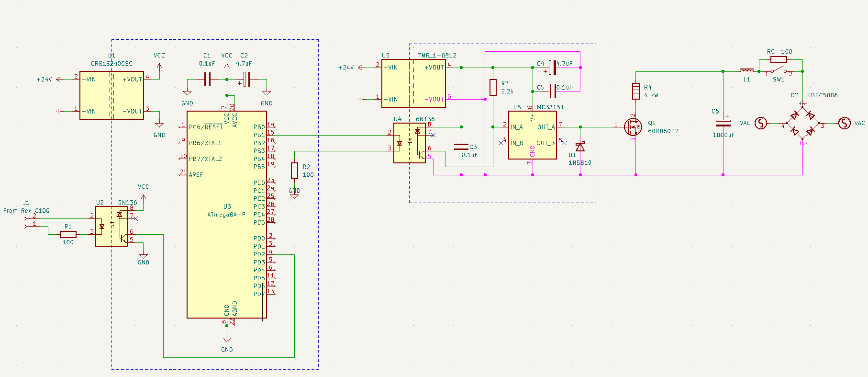Screen dimensions: 868x377
Task: Click the left VAC source symbol
Action: coord(761,123)
